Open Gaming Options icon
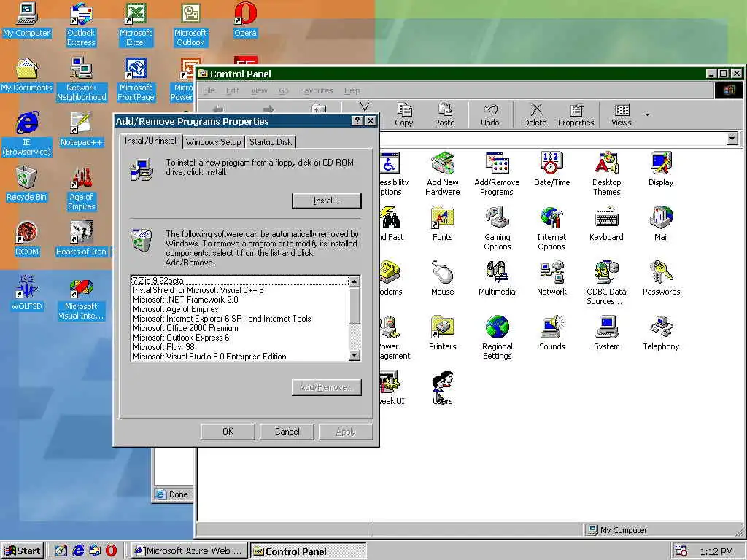 coord(497,228)
